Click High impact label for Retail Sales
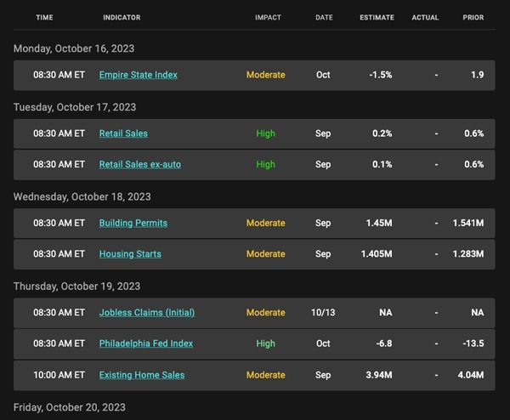 coord(265,133)
